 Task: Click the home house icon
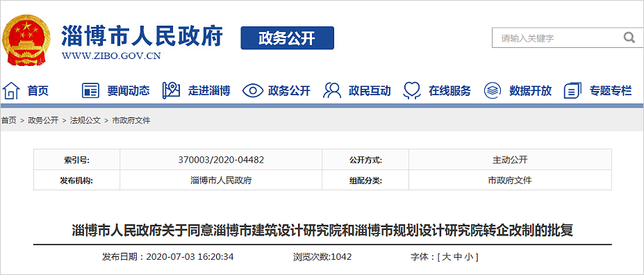(x=11, y=90)
